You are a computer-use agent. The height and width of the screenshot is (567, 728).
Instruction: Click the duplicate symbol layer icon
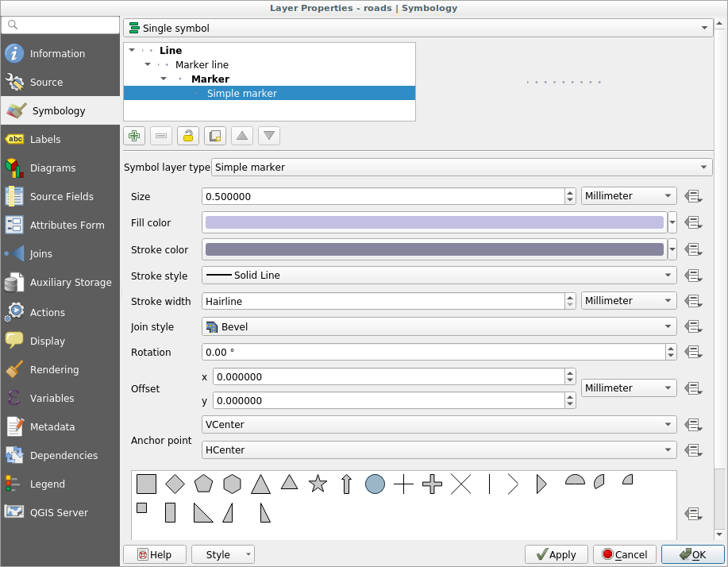tap(214, 136)
